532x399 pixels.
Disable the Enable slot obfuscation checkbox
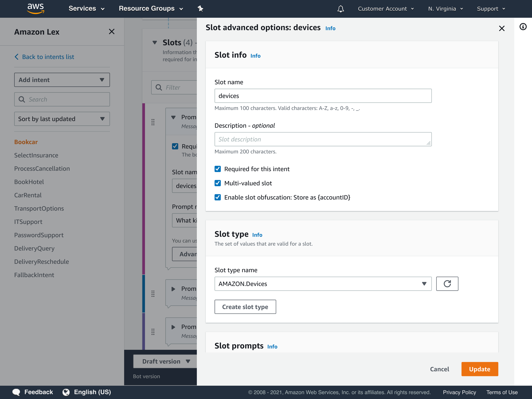pos(217,197)
